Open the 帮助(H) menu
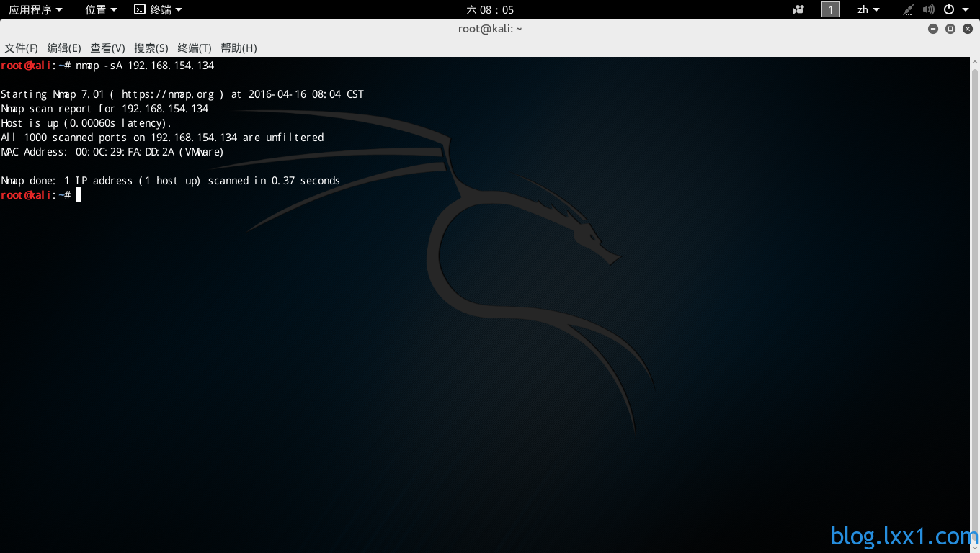Screen dimensions: 980x553 (x=239, y=48)
